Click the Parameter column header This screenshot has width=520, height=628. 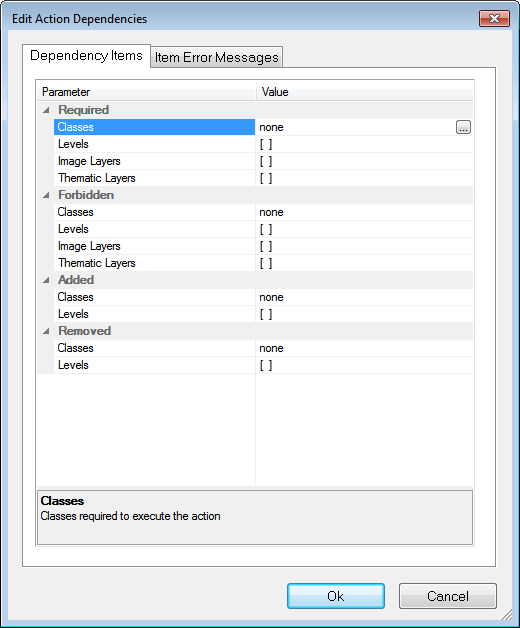pos(147,92)
